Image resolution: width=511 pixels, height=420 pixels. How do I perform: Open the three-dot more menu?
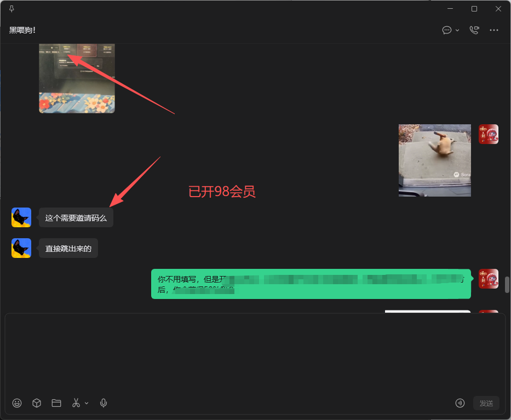tap(493, 30)
